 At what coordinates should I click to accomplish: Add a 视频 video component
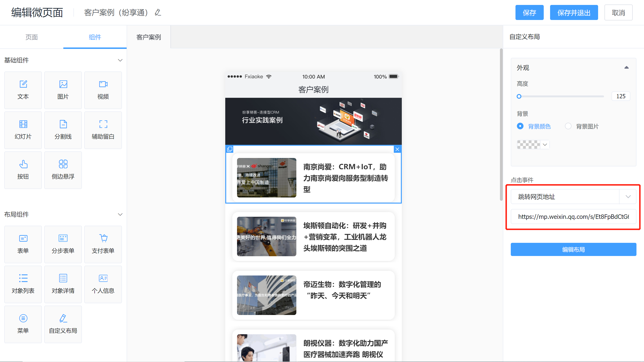pyautogui.click(x=103, y=90)
